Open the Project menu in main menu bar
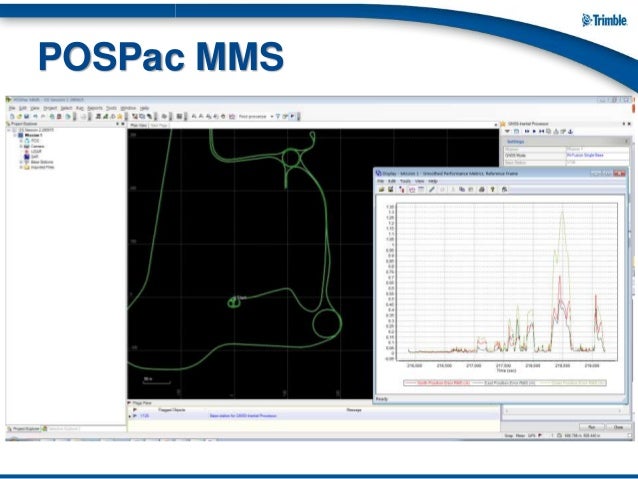The width and height of the screenshot is (638, 479). pos(50,108)
